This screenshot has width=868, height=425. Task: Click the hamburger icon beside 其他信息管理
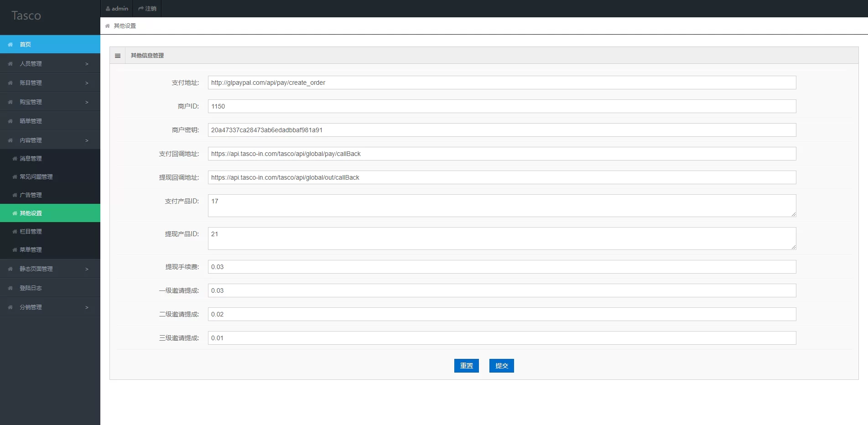[118, 56]
